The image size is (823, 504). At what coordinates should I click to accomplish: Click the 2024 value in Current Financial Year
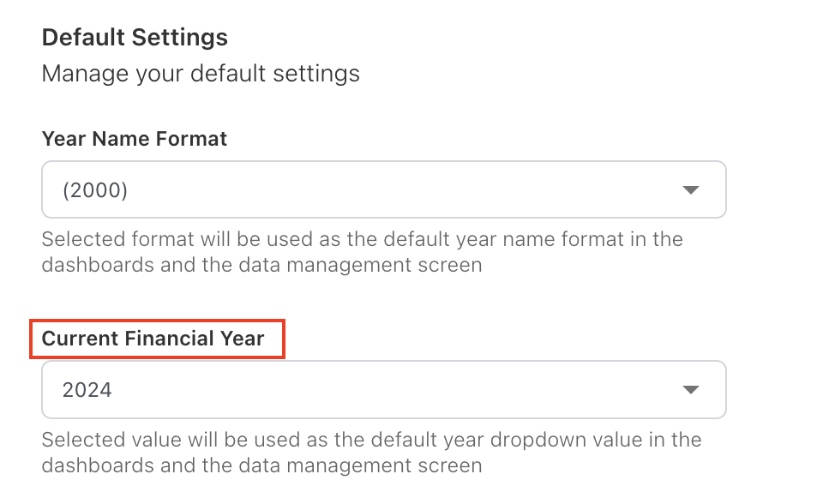click(x=87, y=391)
